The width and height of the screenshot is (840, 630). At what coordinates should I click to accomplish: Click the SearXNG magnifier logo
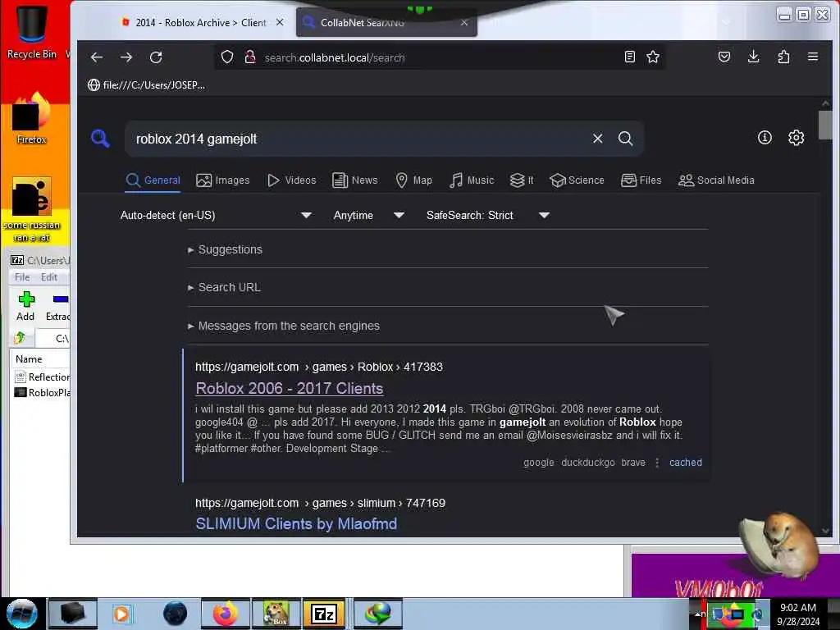100,139
